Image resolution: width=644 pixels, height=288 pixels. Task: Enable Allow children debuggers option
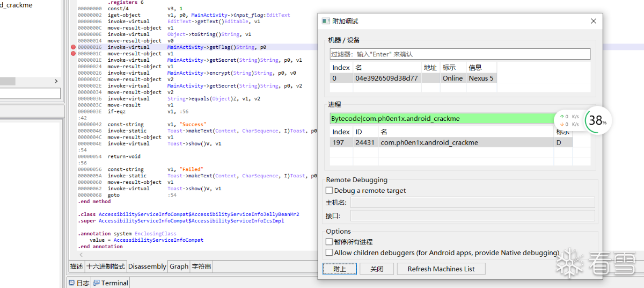pos(330,253)
